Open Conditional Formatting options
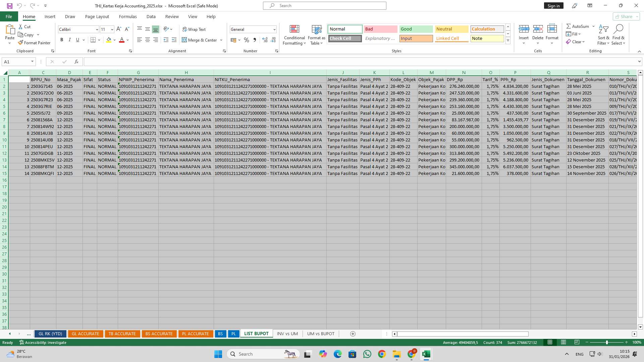This screenshot has width=644, height=362. pyautogui.click(x=294, y=35)
